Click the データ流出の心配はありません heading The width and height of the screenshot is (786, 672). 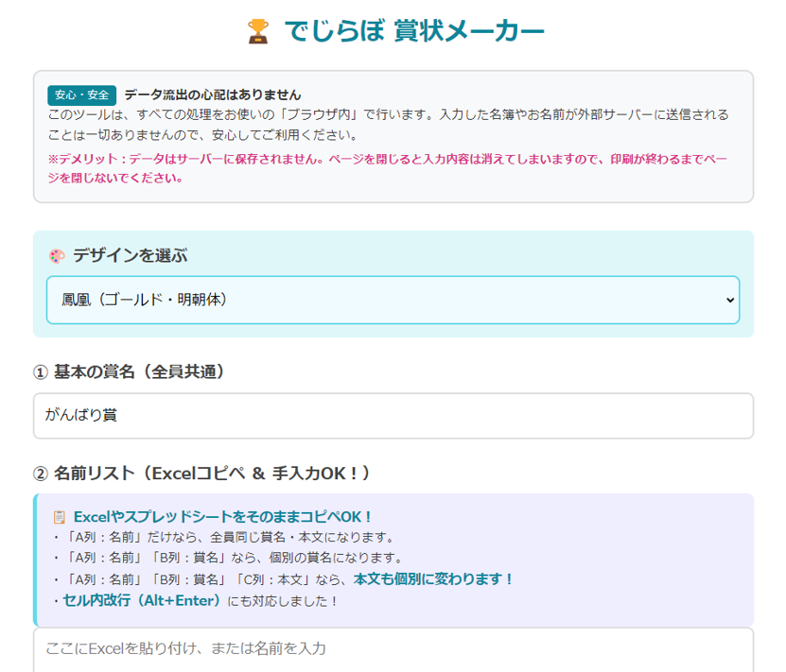pyautogui.click(x=213, y=95)
